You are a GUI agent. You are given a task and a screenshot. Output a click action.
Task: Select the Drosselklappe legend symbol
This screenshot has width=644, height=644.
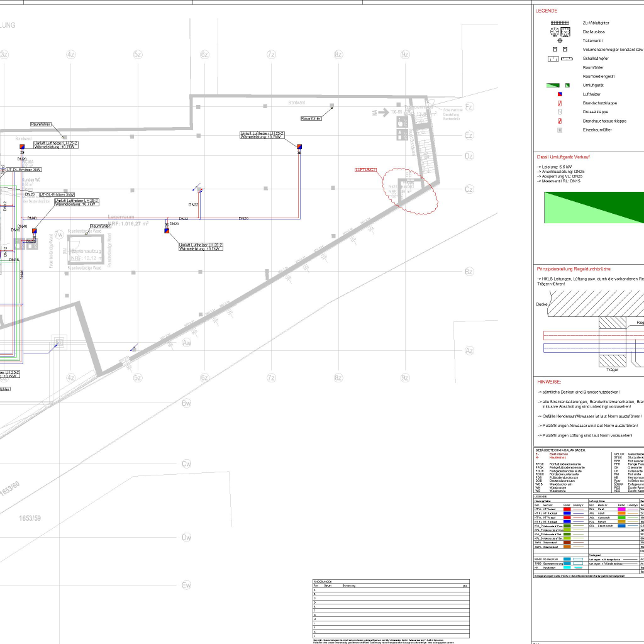tap(559, 112)
